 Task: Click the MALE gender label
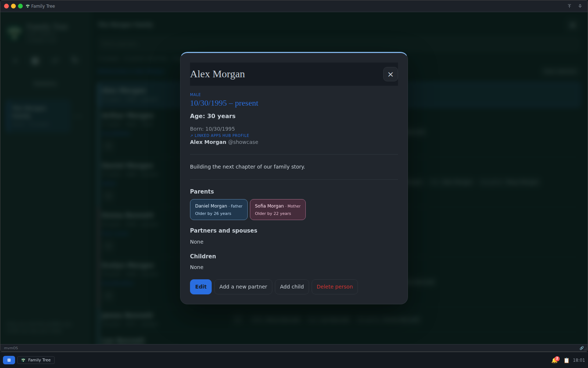(x=195, y=95)
